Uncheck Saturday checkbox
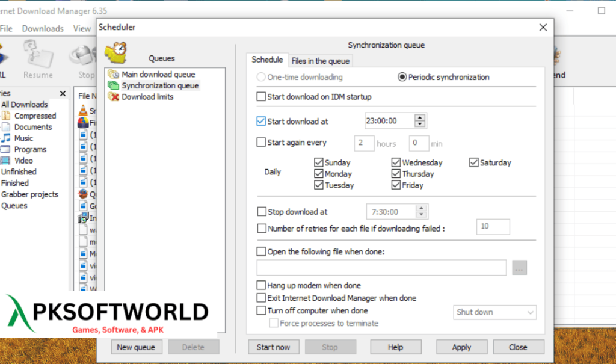The height and width of the screenshot is (364, 616). coord(474,162)
